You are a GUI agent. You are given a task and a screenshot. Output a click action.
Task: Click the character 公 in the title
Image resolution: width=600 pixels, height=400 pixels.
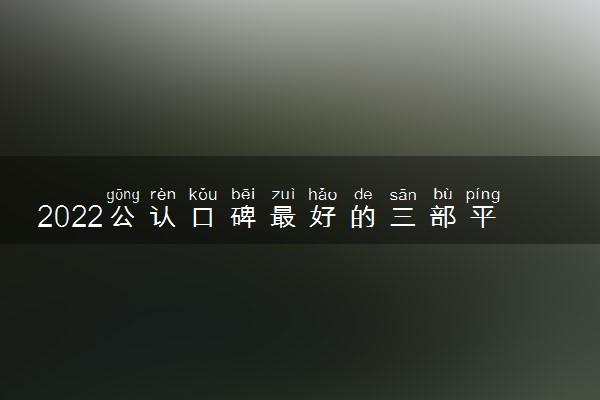tap(122, 217)
